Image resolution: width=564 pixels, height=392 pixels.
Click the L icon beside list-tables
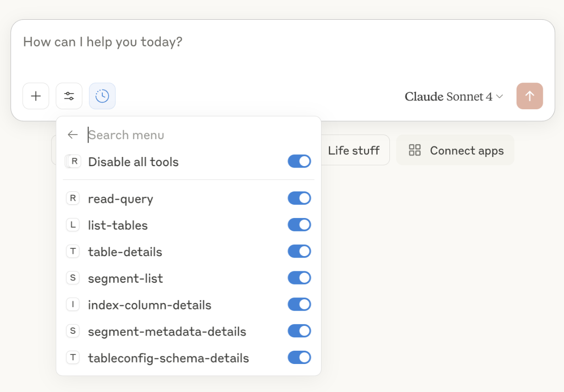click(x=73, y=225)
